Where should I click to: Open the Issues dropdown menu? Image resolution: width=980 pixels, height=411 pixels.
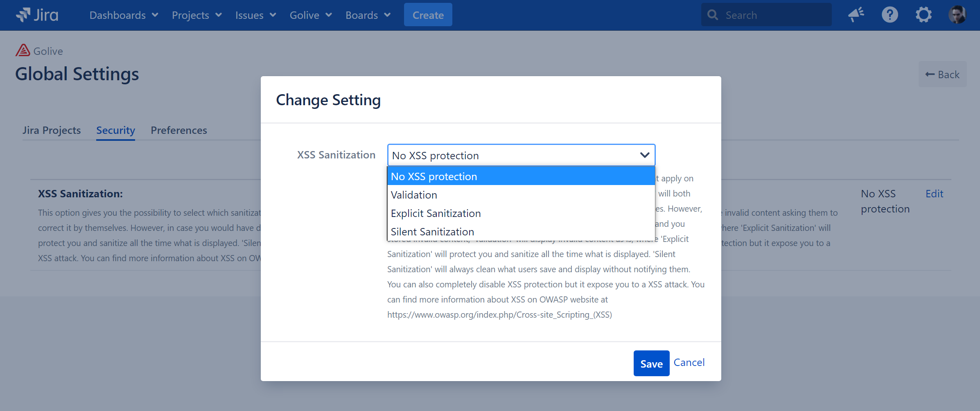pos(255,15)
